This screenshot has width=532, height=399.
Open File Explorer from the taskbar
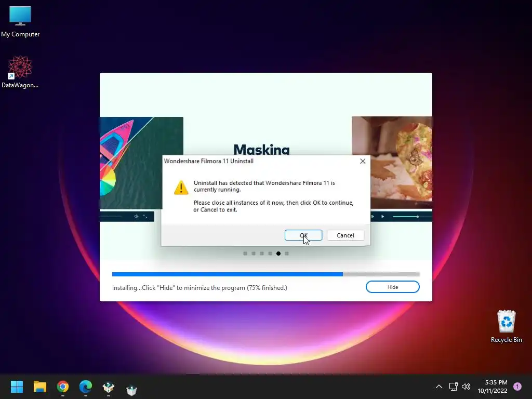[39, 387]
